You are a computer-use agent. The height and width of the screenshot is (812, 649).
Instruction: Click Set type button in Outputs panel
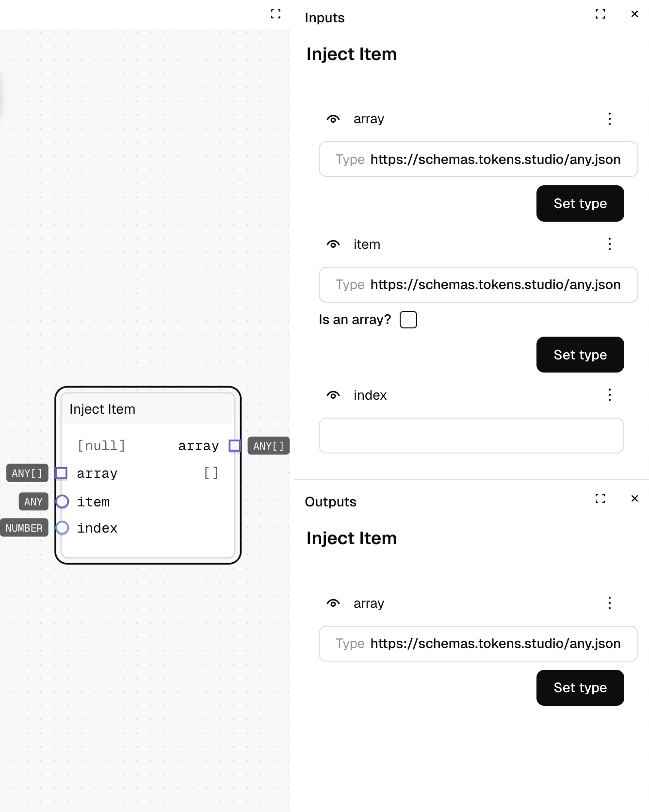point(580,688)
